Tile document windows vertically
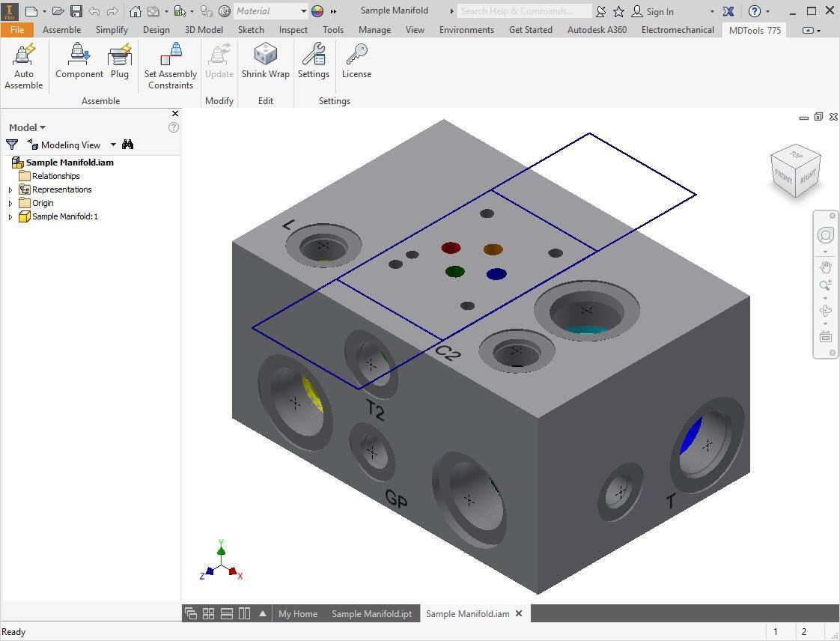840x641 pixels. [x=244, y=613]
